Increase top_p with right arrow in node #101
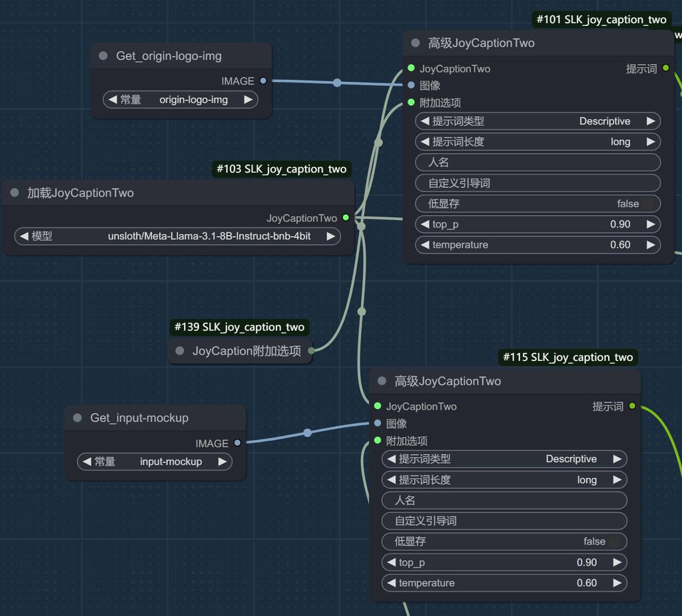This screenshot has height=616, width=682. click(651, 224)
